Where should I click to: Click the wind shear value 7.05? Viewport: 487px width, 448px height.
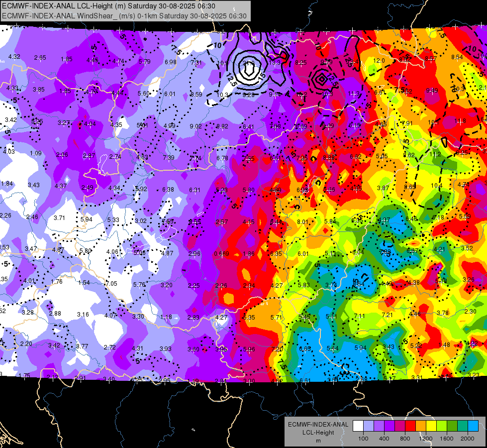point(111,284)
